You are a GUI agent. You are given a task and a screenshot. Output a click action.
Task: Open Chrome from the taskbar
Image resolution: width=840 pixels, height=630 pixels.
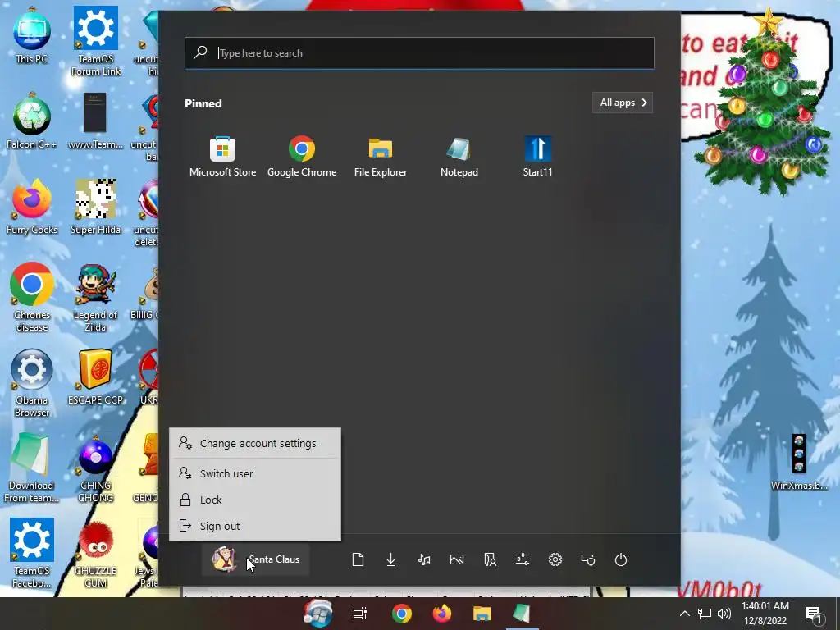click(x=401, y=614)
